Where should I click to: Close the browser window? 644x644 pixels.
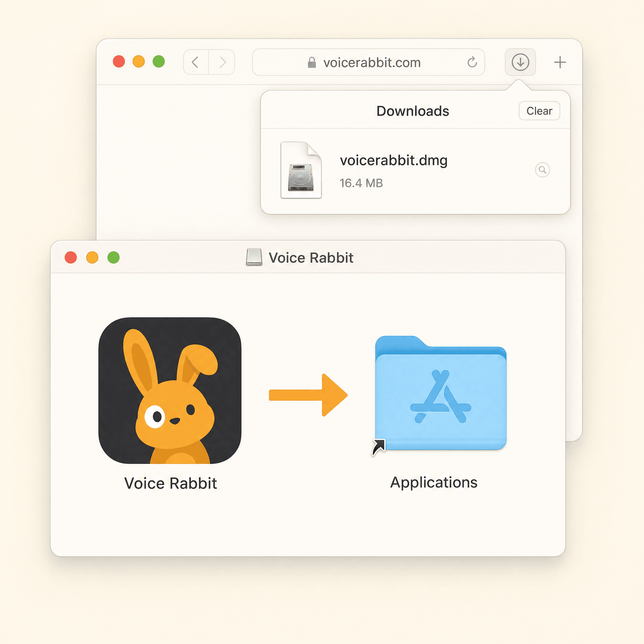pos(119,61)
